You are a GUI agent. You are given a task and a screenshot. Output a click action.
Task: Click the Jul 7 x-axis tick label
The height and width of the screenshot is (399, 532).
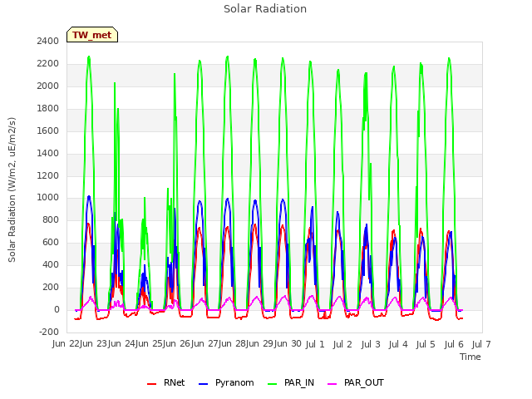(x=481, y=344)
